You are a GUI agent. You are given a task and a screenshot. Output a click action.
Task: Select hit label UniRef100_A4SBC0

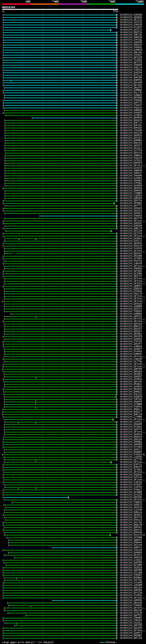131,239
